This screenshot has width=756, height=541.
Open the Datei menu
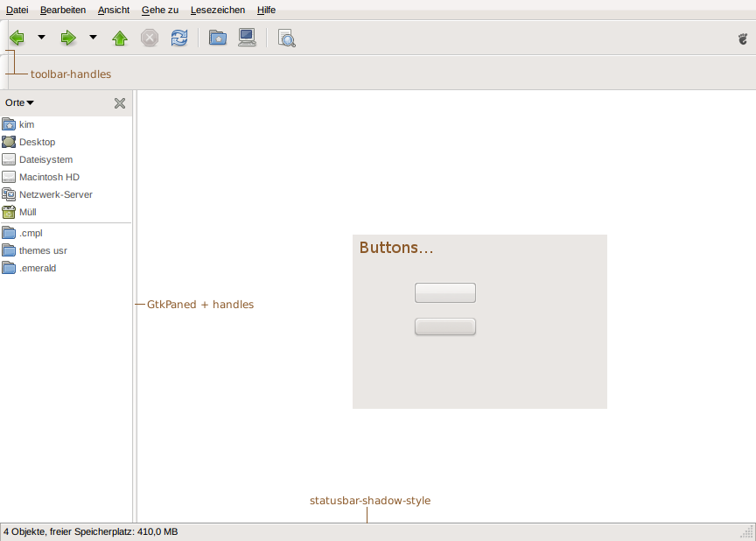click(x=17, y=10)
